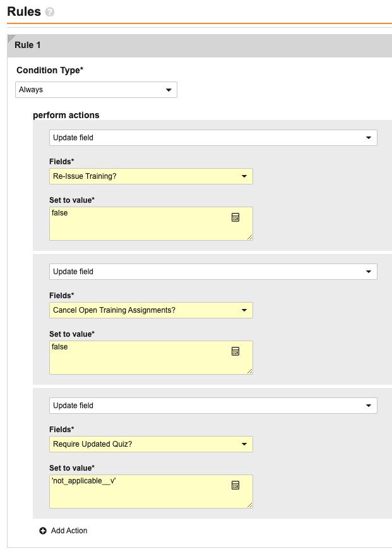Click into second false Set to value field
Viewport: 392px width, 556px height.
tap(151, 358)
